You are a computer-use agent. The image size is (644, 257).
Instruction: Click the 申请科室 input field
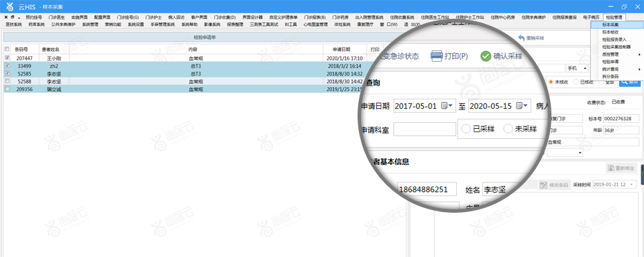tap(425, 129)
